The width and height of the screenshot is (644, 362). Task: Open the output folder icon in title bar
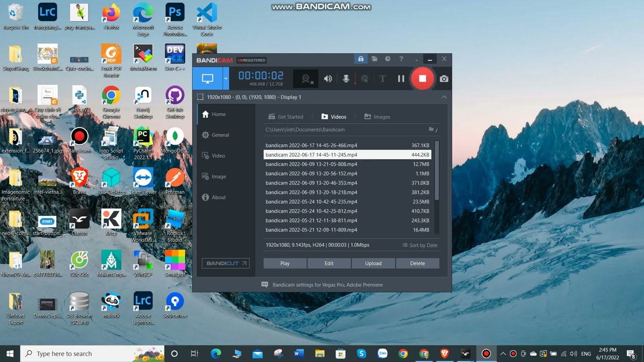click(374, 59)
